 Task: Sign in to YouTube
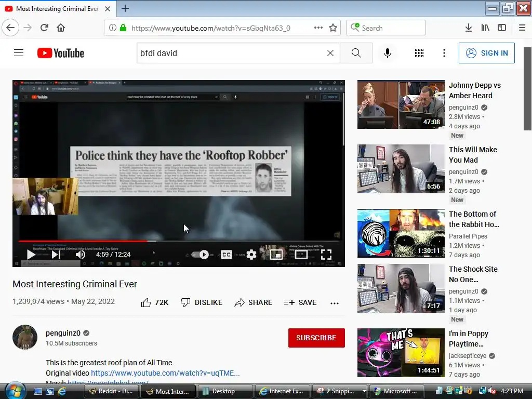pyautogui.click(x=486, y=53)
